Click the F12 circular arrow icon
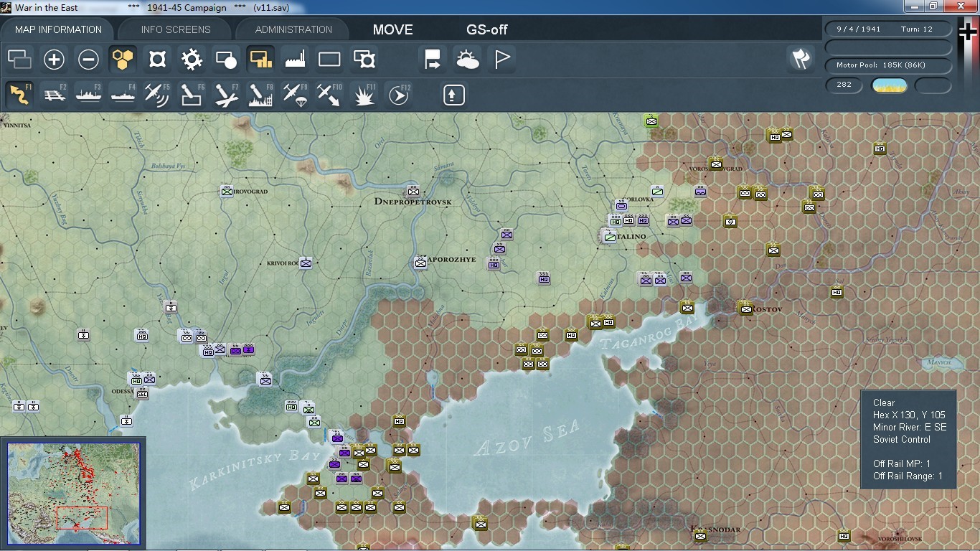 click(x=398, y=95)
